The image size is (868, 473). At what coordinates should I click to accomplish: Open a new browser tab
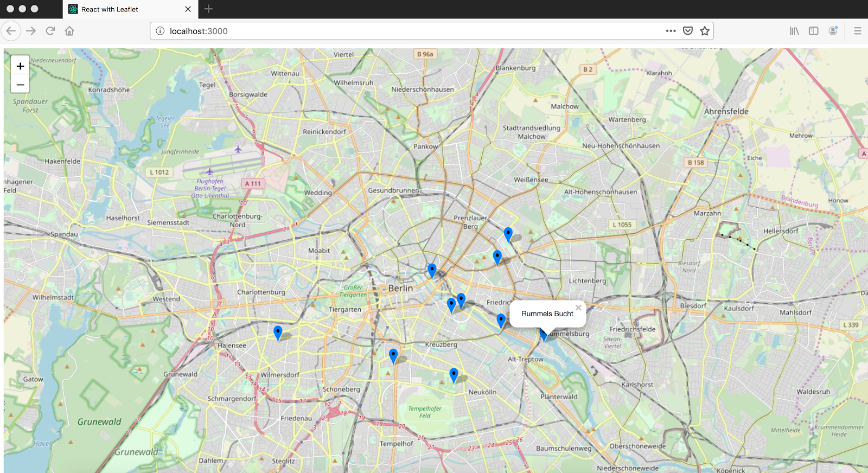[208, 9]
